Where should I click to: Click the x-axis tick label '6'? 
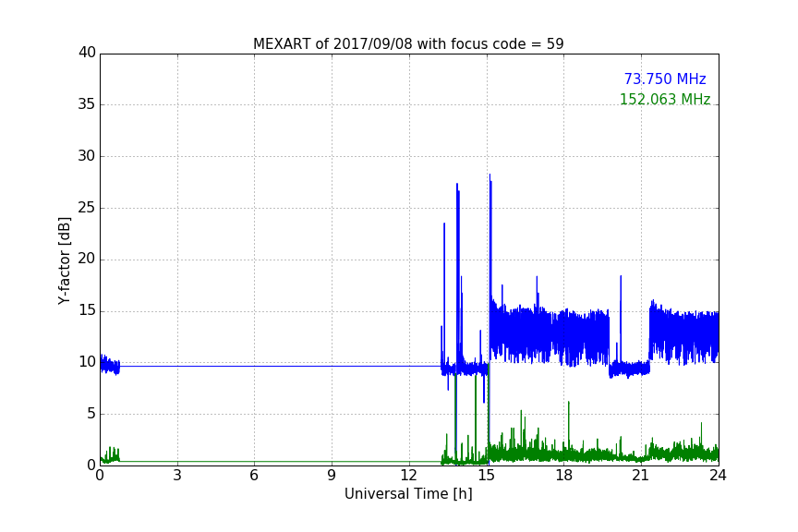coord(254,476)
